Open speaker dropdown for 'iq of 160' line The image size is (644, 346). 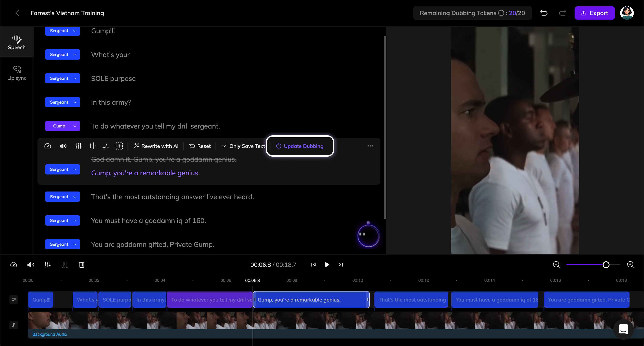(x=62, y=220)
